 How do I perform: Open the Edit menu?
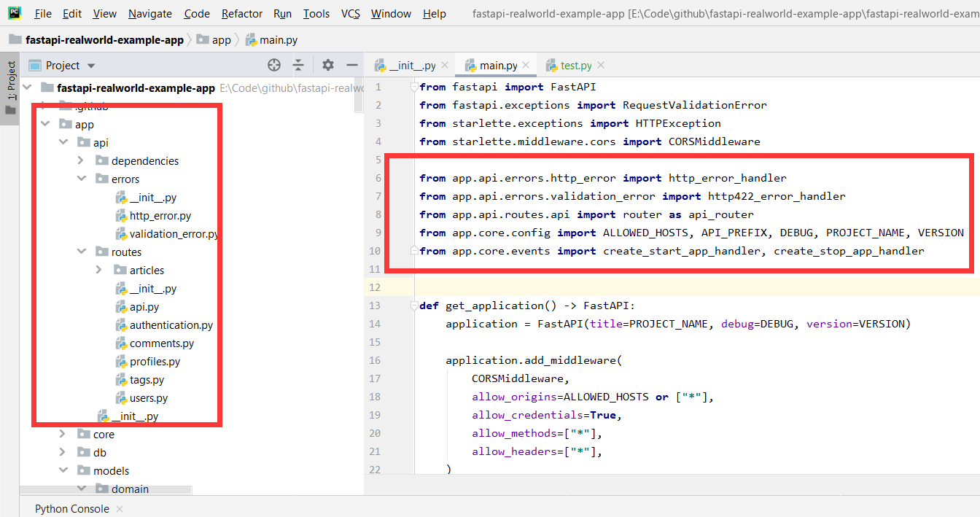[x=72, y=13]
